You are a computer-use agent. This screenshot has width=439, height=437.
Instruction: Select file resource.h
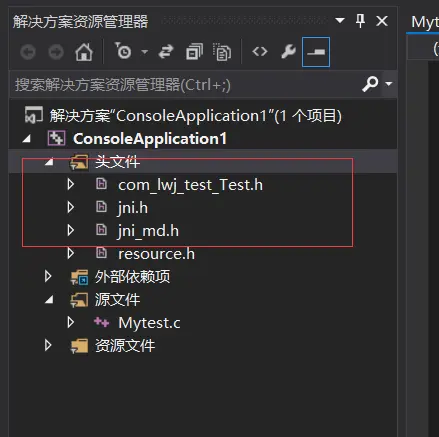pos(156,254)
